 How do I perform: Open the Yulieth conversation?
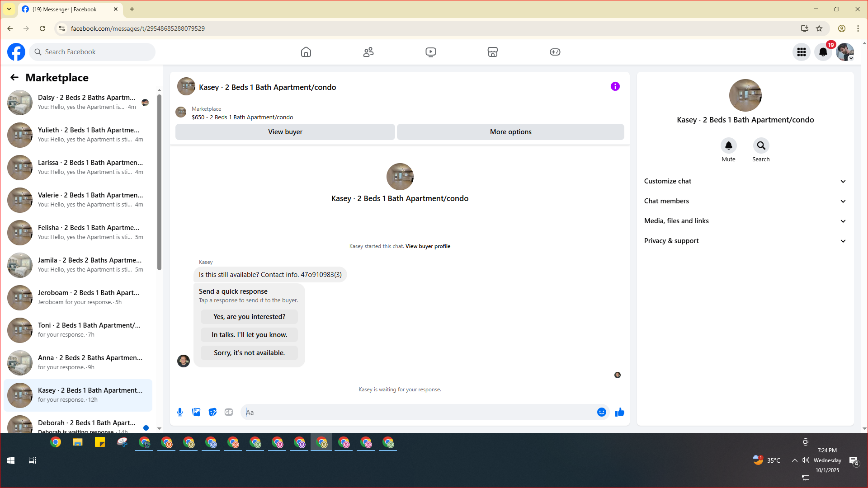click(78, 135)
